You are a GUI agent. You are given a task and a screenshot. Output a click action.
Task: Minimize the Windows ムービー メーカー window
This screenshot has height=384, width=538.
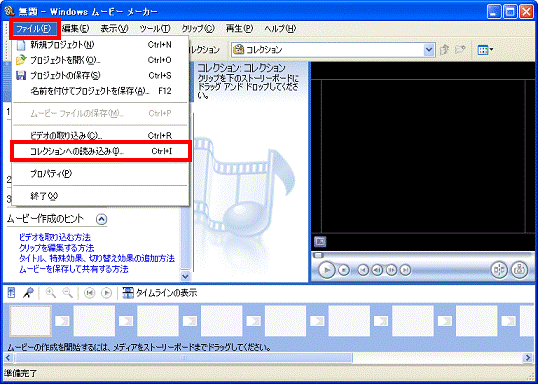pos(494,12)
